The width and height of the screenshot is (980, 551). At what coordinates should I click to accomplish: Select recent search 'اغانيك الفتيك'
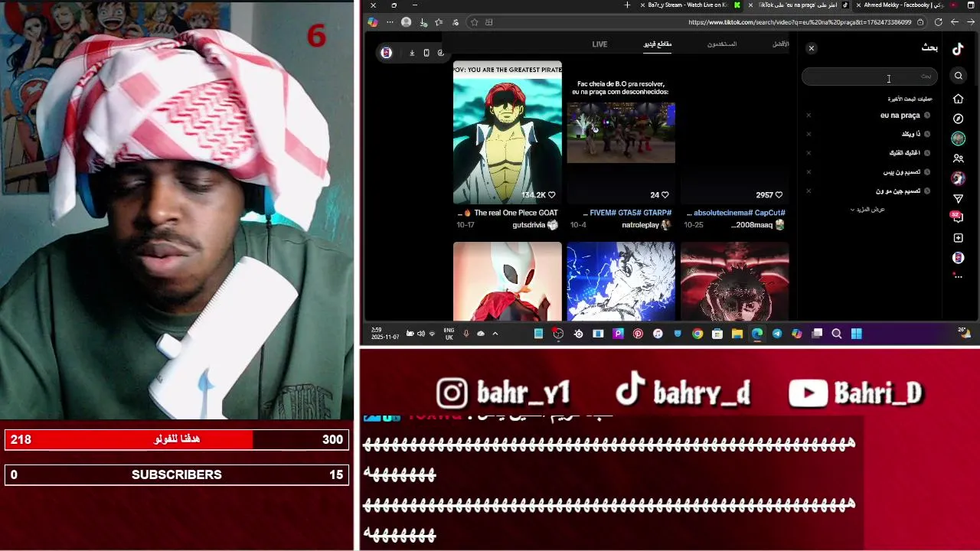904,153
